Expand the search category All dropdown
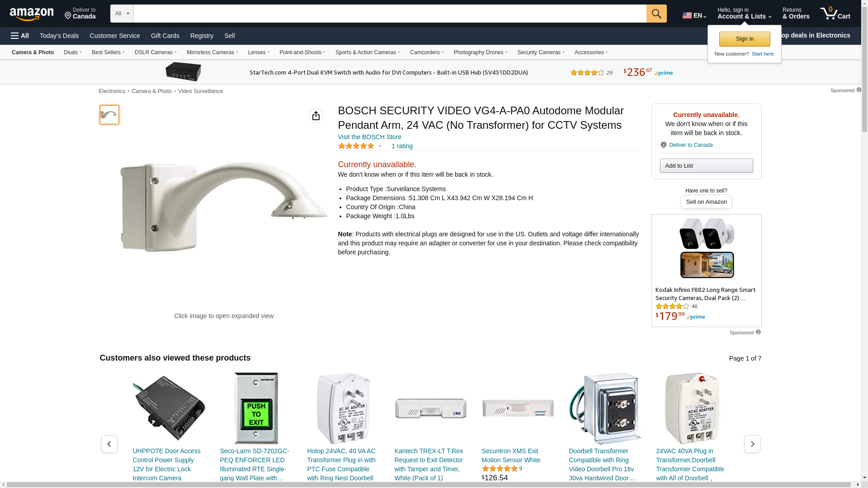 click(x=122, y=14)
